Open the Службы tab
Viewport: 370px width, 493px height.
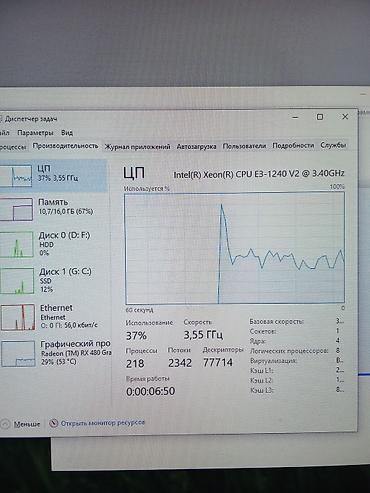tap(333, 145)
